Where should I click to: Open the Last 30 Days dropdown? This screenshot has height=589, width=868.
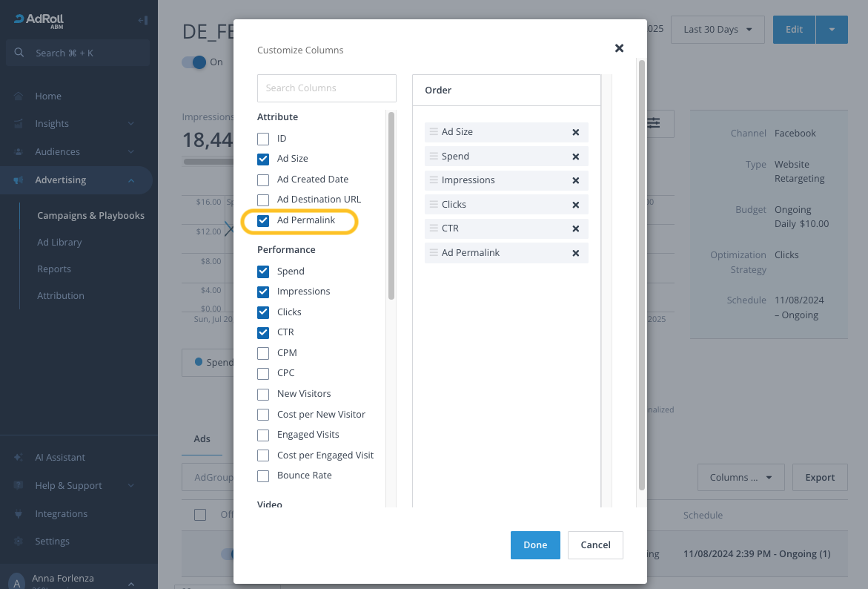(x=718, y=30)
